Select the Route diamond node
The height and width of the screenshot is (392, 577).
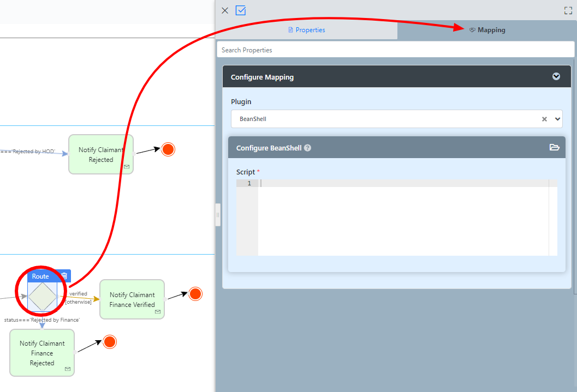[42, 297]
